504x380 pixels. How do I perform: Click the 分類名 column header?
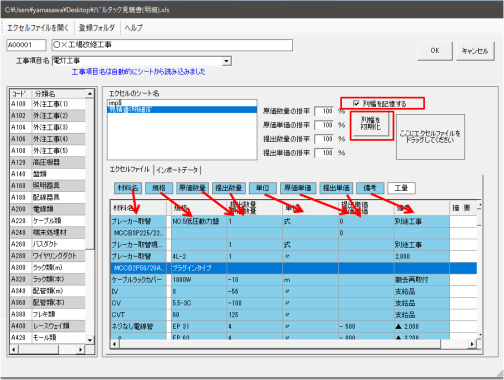pyautogui.click(x=58, y=94)
